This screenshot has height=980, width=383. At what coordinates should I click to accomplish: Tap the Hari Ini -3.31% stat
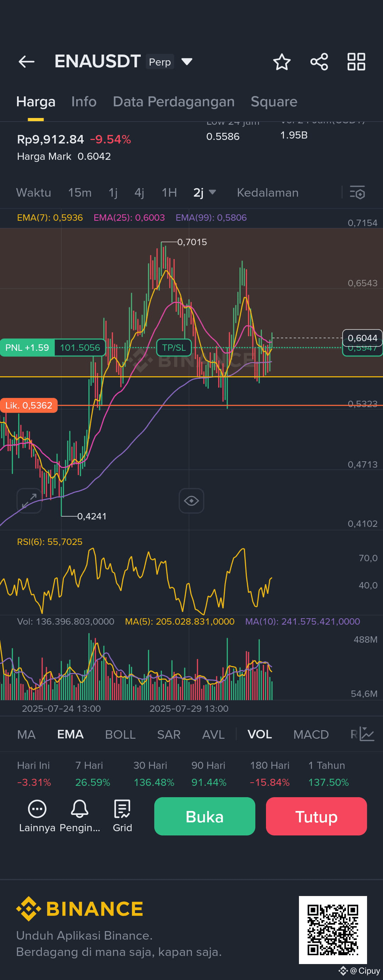pyautogui.click(x=34, y=773)
